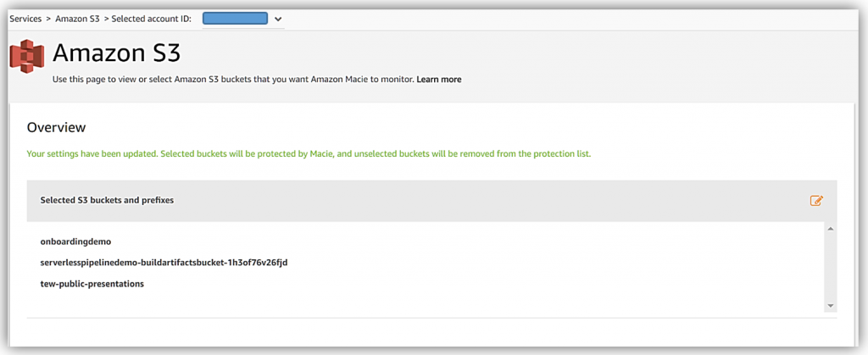Screen dimensions: 868x355
Task: Go to Services in the breadcrumb
Action: point(25,19)
